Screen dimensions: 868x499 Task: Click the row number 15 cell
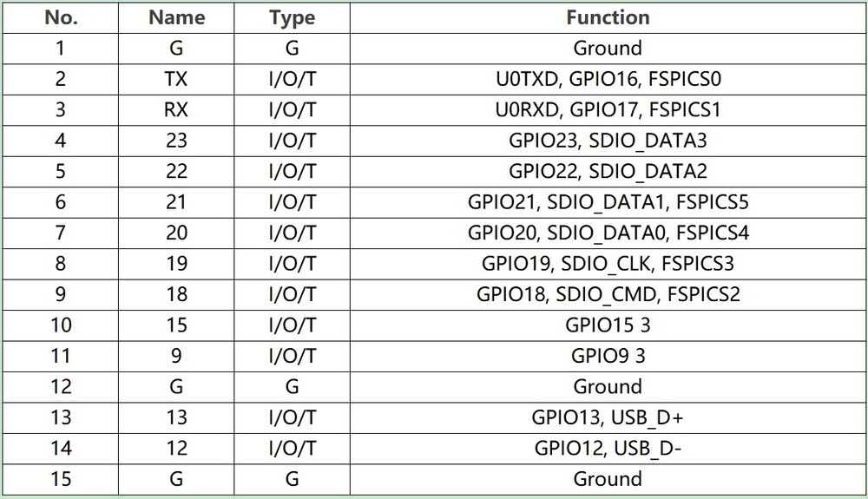[61, 479]
